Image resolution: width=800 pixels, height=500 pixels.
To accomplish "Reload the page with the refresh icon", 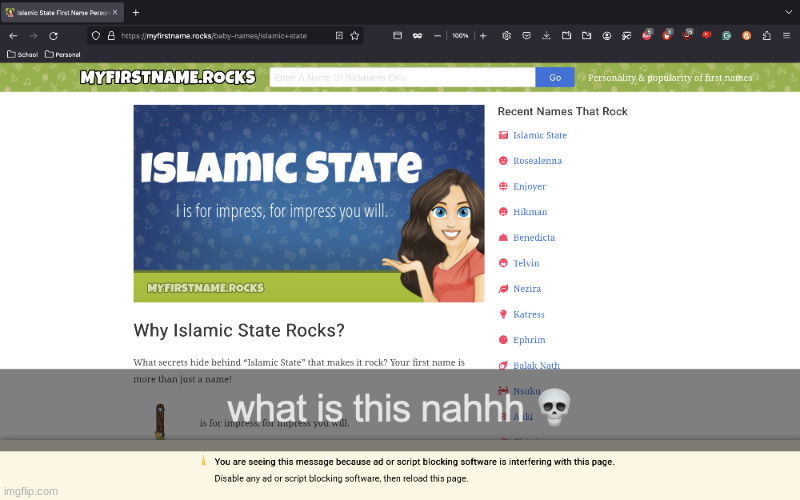I will [x=53, y=35].
